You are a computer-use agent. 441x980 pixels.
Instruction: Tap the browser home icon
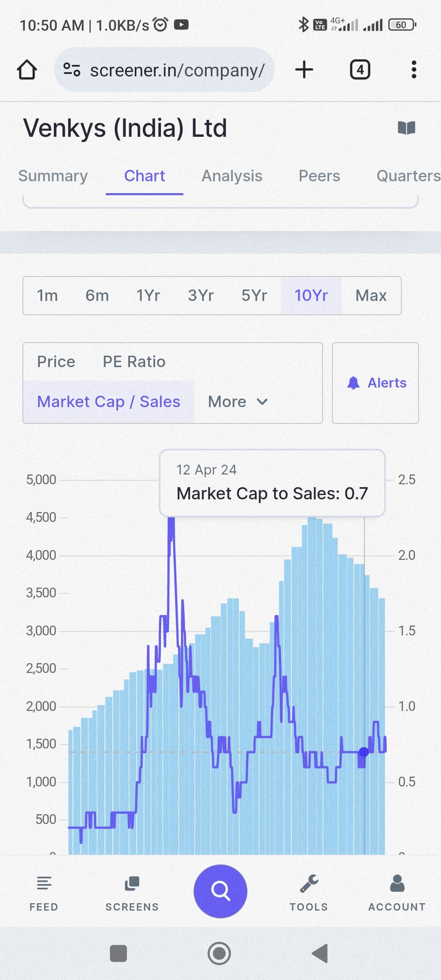click(x=27, y=70)
